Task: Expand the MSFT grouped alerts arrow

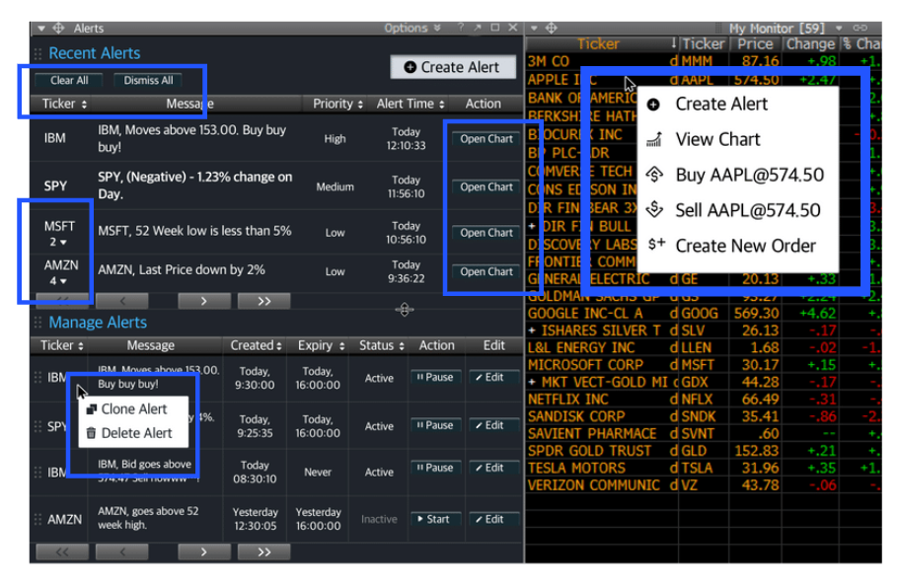Action: [63, 242]
